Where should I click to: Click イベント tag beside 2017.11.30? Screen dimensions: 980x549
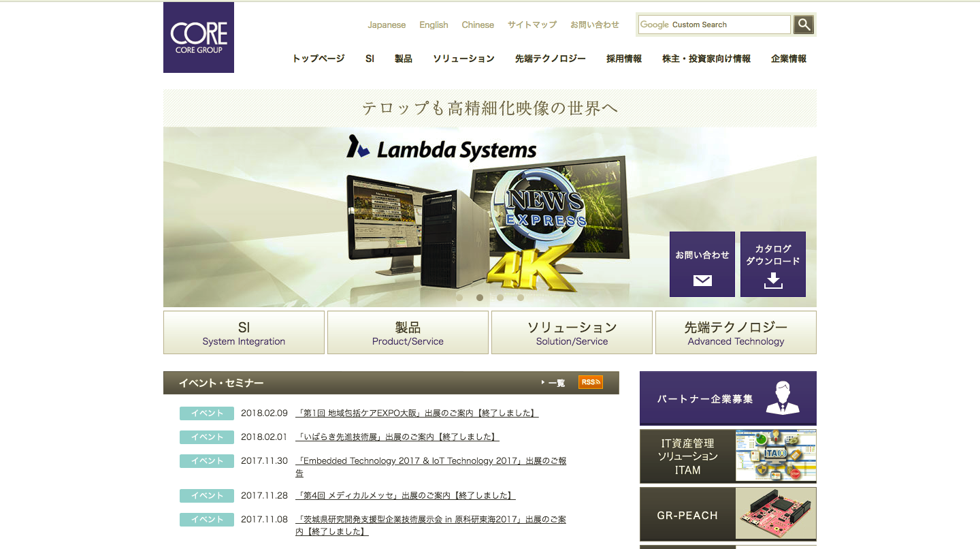point(207,461)
